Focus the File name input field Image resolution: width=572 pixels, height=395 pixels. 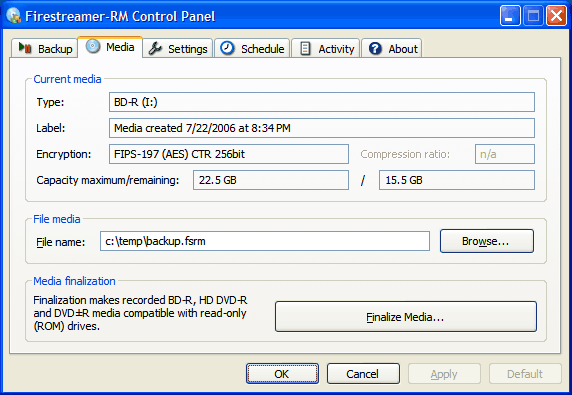pos(265,241)
